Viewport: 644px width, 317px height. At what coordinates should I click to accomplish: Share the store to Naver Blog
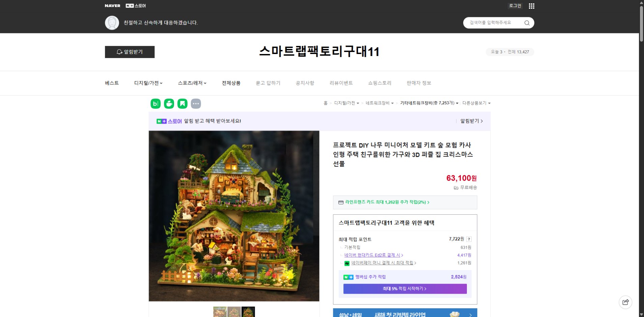155,104
